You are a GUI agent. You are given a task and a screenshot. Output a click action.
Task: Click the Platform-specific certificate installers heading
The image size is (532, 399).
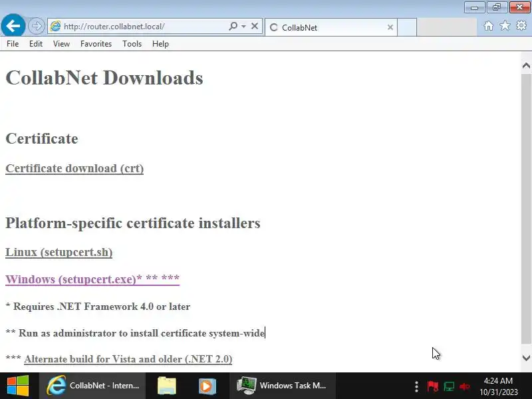[133, 223]
